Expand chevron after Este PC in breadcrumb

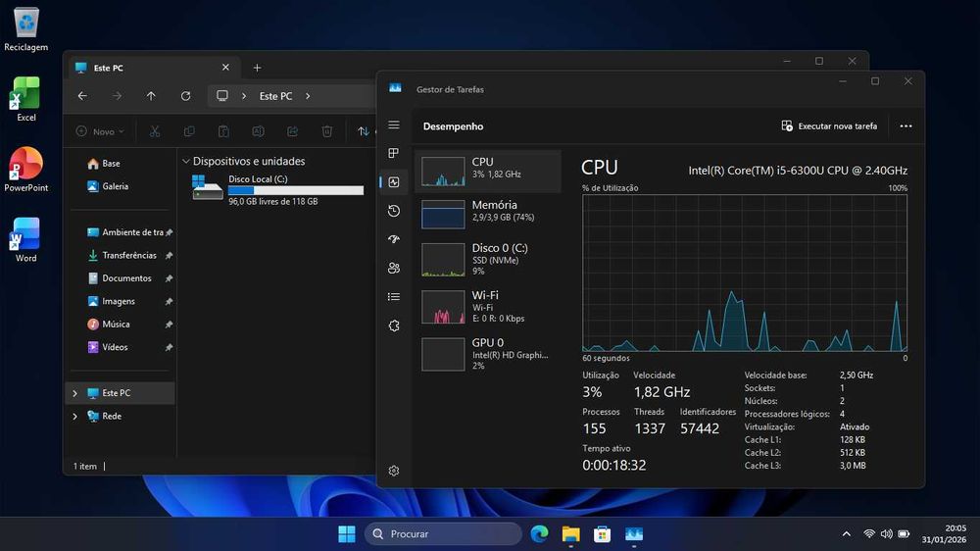[x=308, y=96]
